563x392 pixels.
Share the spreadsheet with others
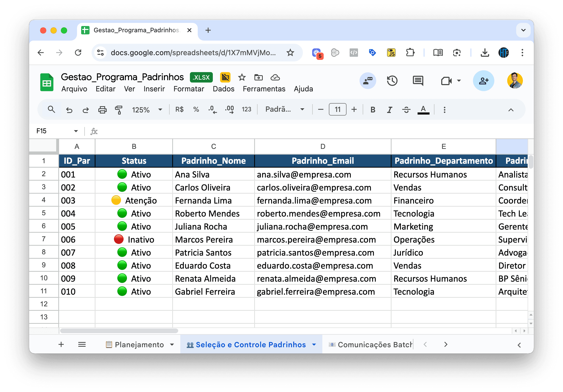pyautogui.click(x=483, y=81)
